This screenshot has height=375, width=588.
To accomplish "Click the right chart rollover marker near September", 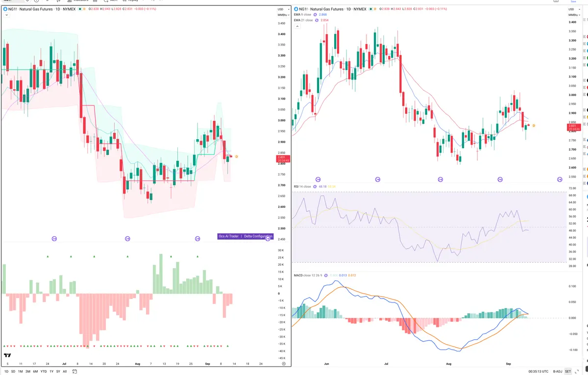I will coord(500,180).
